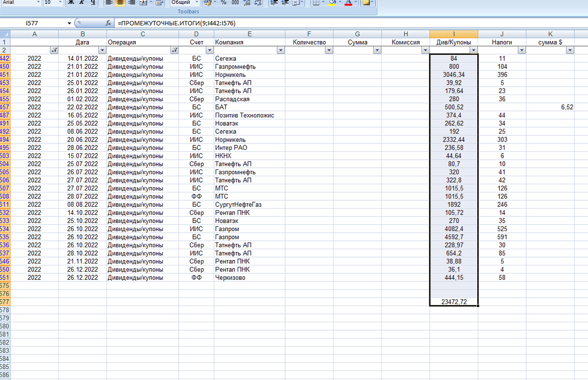Select row 577 by its header
This screenshot has width=588, height=380.
5,302
